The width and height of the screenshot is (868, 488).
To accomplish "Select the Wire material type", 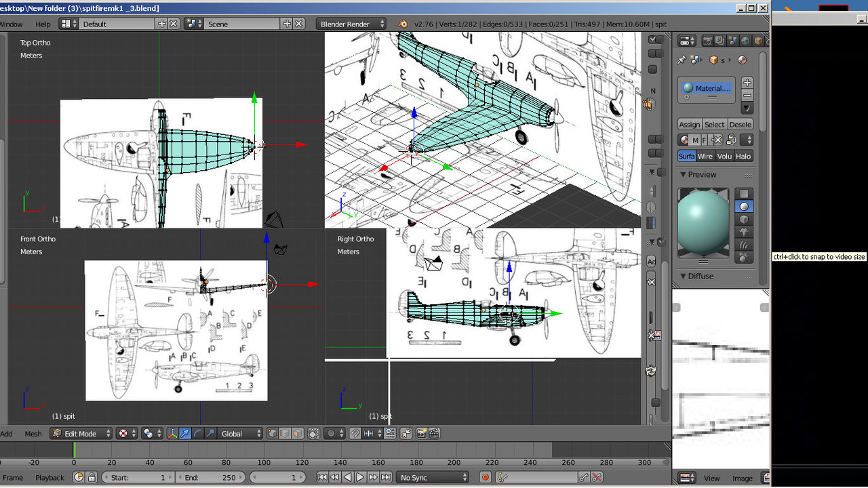I will 705,156.
